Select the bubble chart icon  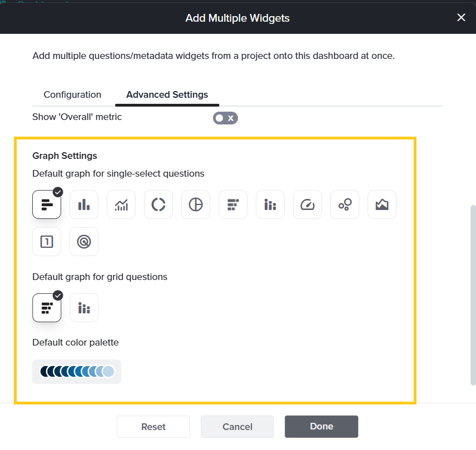pyautogui.click(x=345, y=204)
